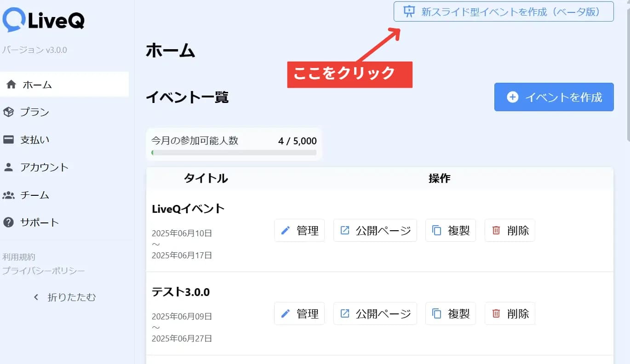Click the LiveQ logo
The height and width of the screenshot is (364, 630).
[x=43, y=20]
